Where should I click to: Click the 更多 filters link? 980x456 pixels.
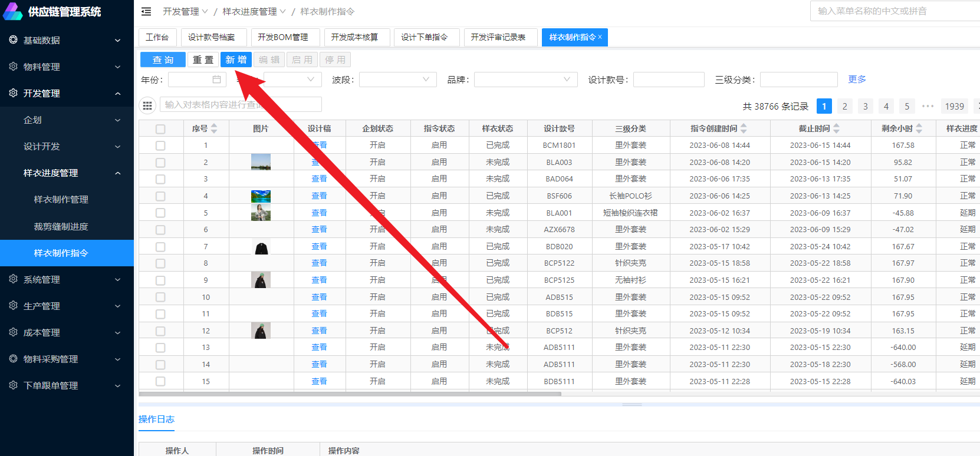tap(857, 80)
